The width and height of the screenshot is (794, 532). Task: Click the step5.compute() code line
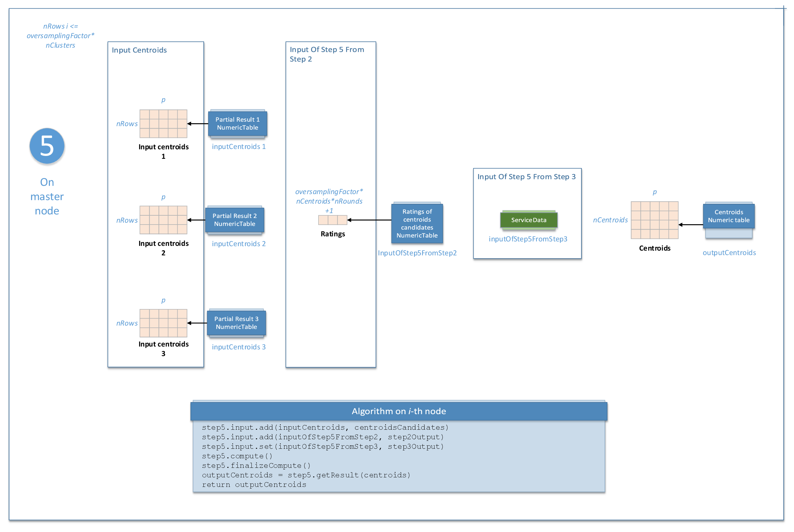pos(237,456)
